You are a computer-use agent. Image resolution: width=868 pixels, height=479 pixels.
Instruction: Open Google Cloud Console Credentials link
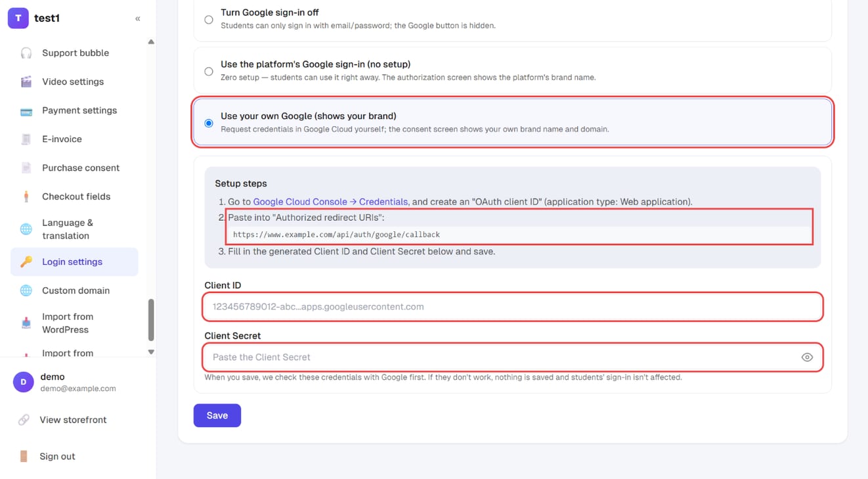coord(330,202)
